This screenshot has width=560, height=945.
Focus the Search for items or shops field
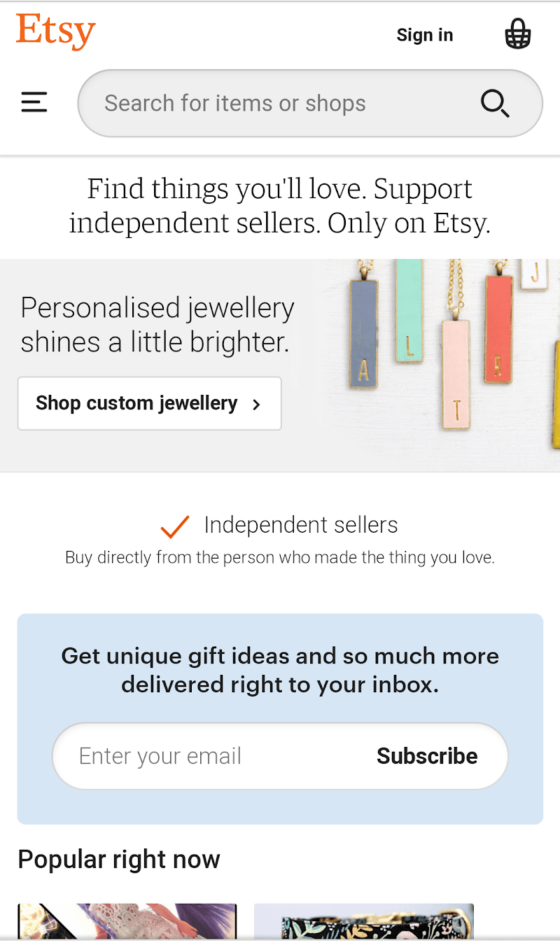pyautogui.click(x=280, y=104)
